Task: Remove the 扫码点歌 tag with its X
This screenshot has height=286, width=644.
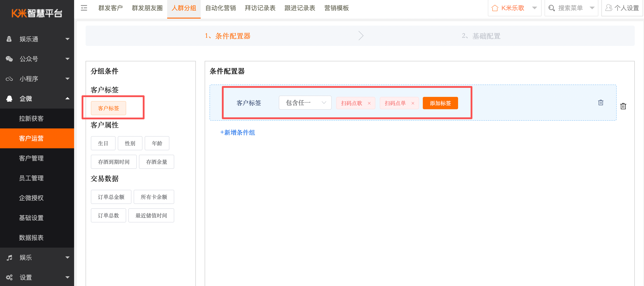Action: 369,103
